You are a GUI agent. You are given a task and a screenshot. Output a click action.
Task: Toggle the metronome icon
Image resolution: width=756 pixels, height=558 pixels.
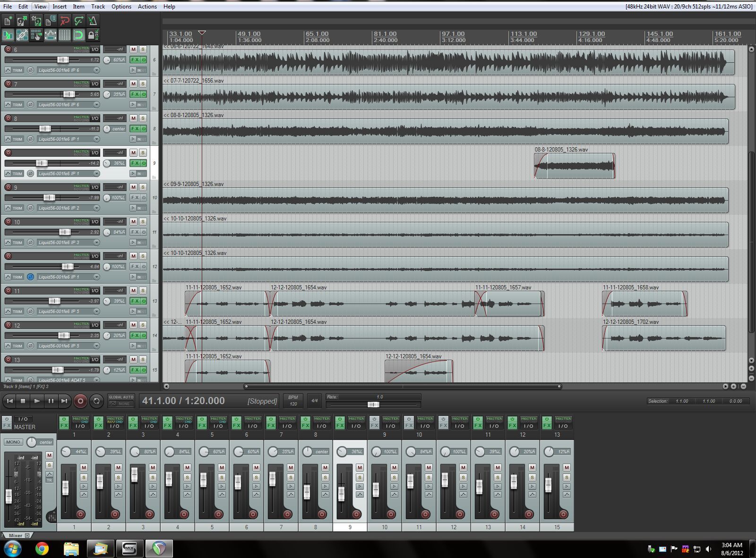pos(93,20)
